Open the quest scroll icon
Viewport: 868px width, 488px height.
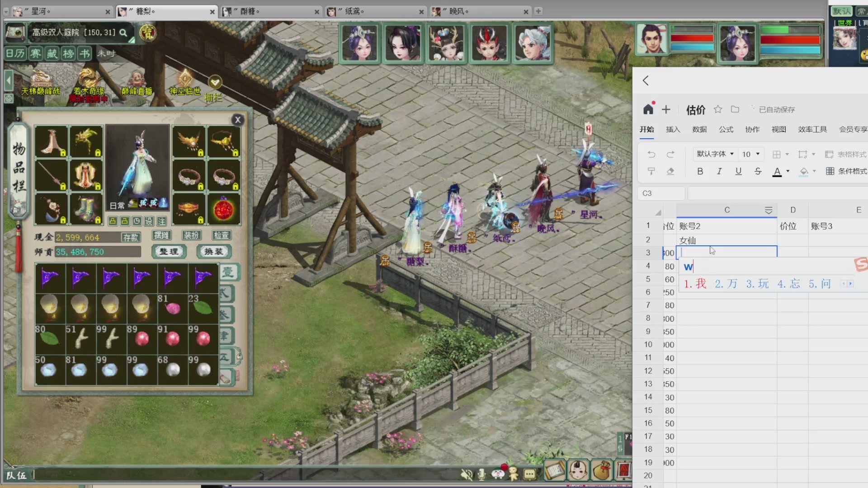(x=554, y=471)
